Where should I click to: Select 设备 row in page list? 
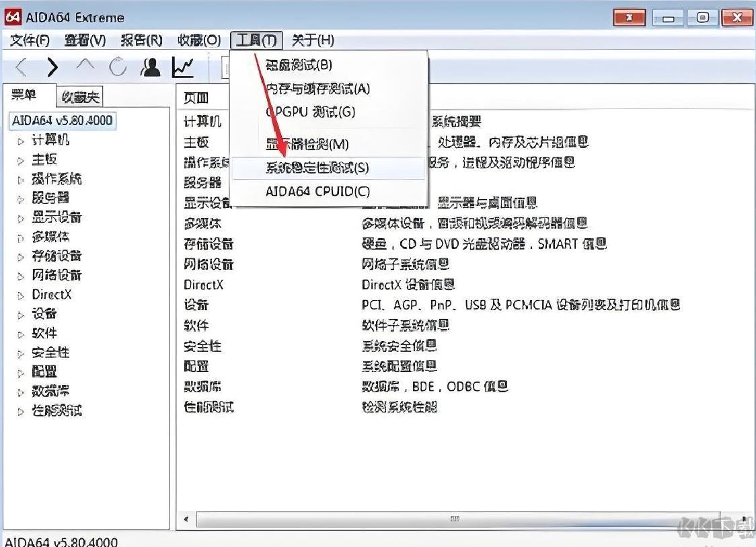(196, 305)
